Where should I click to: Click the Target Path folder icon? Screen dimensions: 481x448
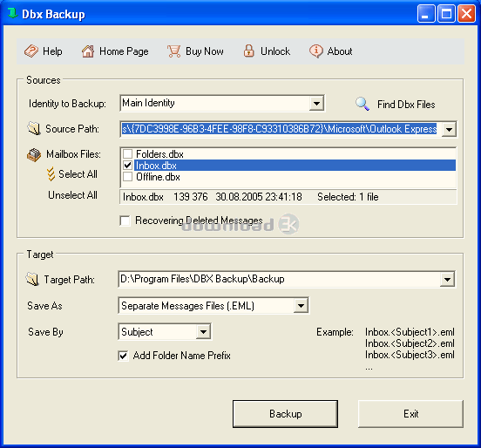(32, 279)
